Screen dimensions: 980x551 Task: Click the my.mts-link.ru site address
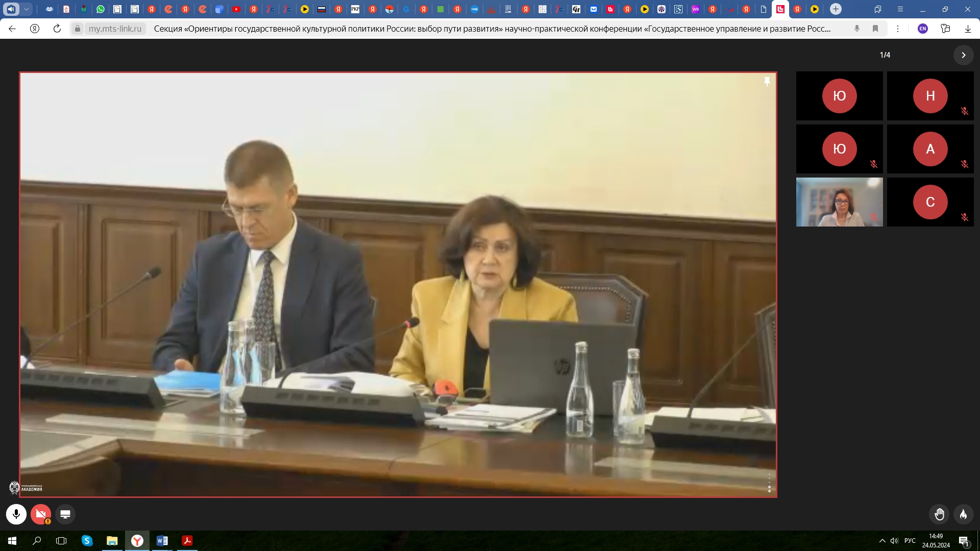(x=115, y=29)
